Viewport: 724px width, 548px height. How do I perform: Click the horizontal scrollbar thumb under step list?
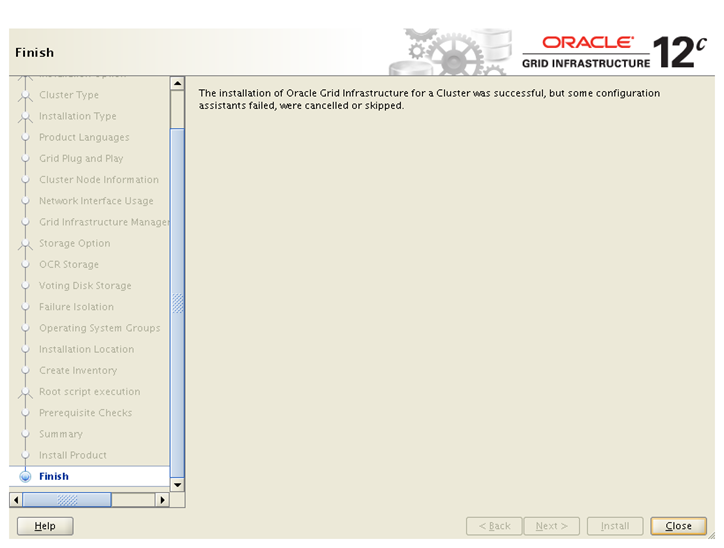point(67,500)
